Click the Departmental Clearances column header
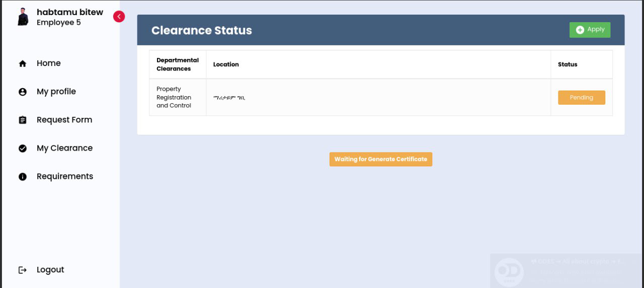The height and width of the screenshot is (288, 644). point(178,64)
